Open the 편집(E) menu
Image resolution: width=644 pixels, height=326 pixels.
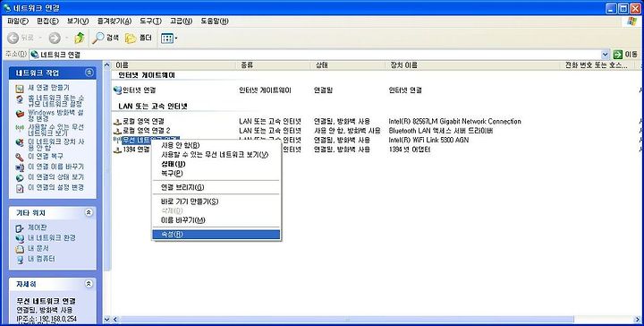tap(47, 21)
